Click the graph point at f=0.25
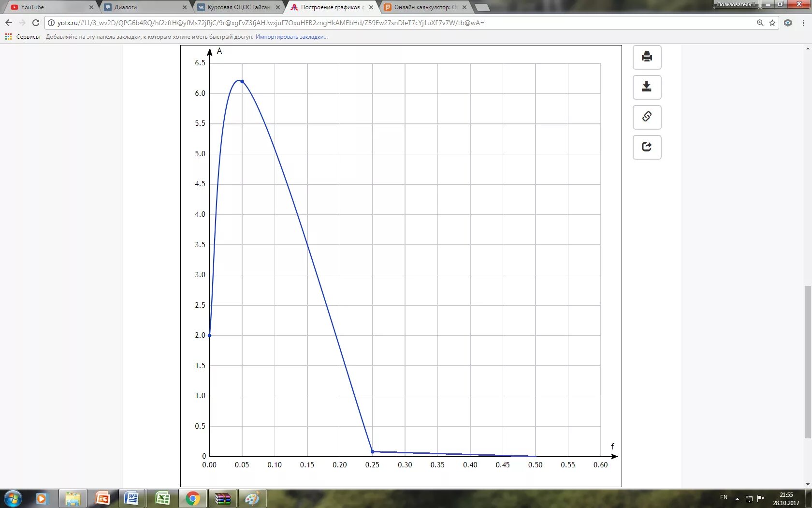The height and width of the screenshot is (508, 812). pyautogui.click(x=373, y=451)
